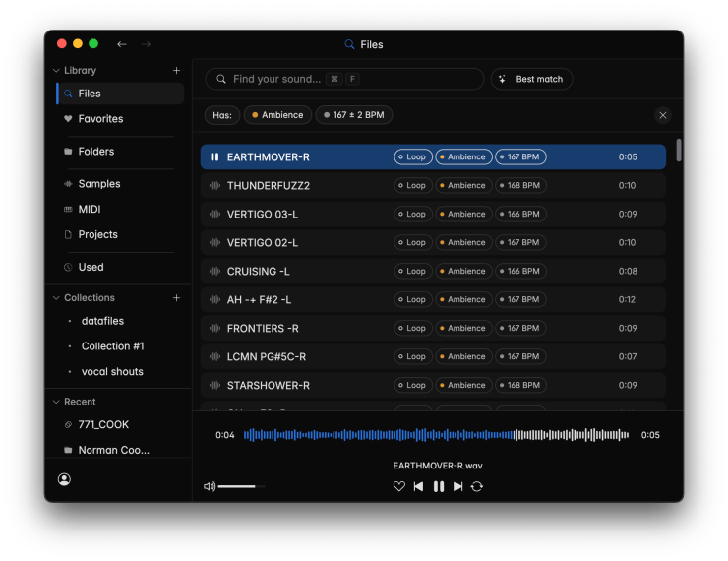Click the Files search icon in title bar
This screenshot has width=728, height=561.
349,44
